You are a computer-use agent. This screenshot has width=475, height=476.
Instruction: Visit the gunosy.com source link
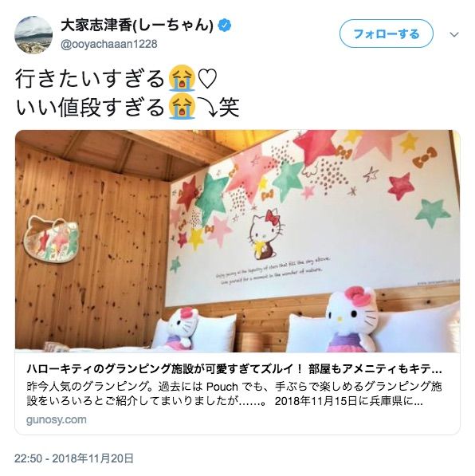(57, 420)
